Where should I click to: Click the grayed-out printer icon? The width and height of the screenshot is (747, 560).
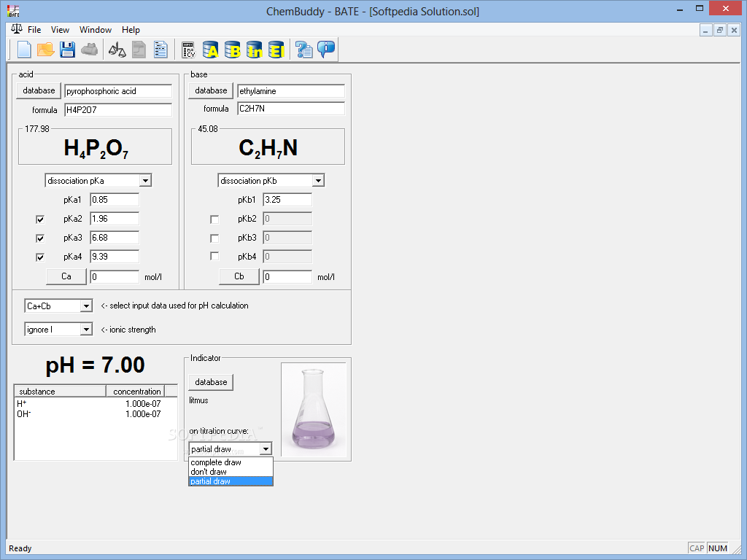pos(89,50)
